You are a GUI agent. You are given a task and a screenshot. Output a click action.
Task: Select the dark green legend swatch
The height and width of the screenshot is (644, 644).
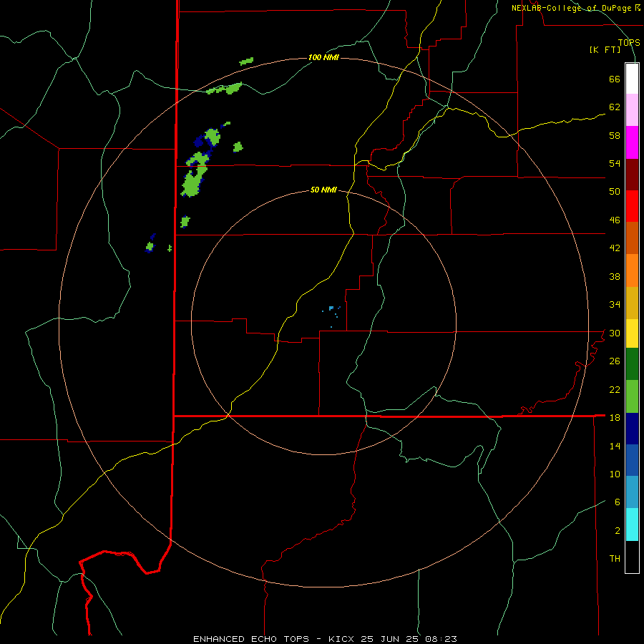coord(632,364)
